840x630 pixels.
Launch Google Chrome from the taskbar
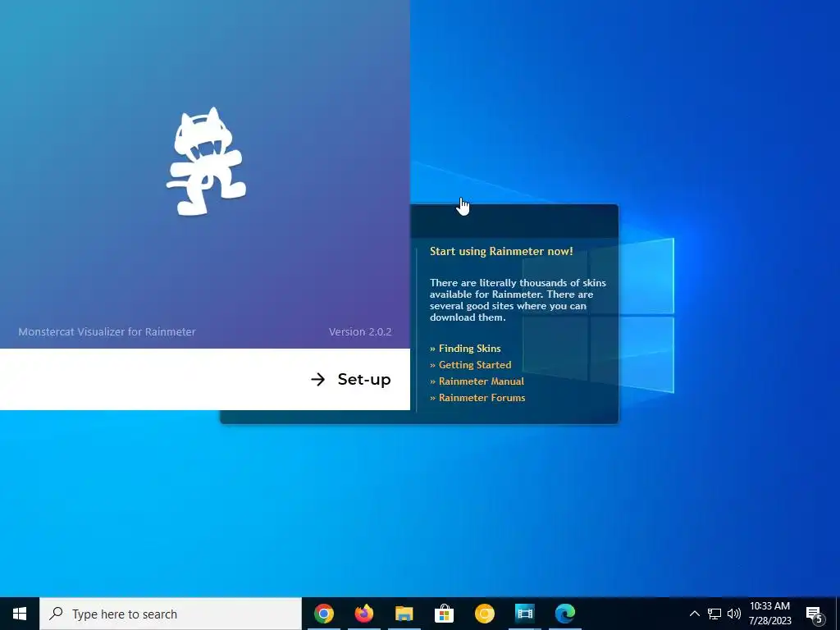323,614
